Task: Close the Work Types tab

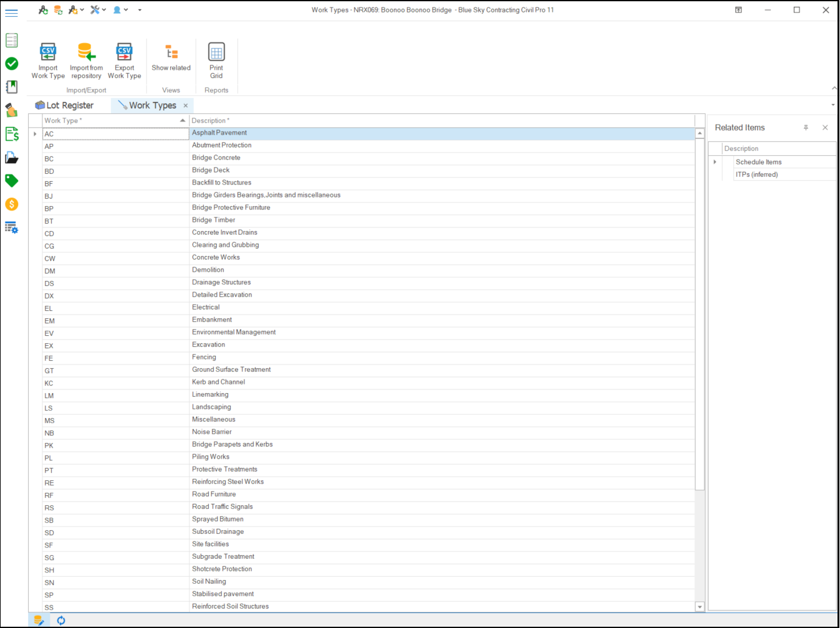Action: coord(186,106)
